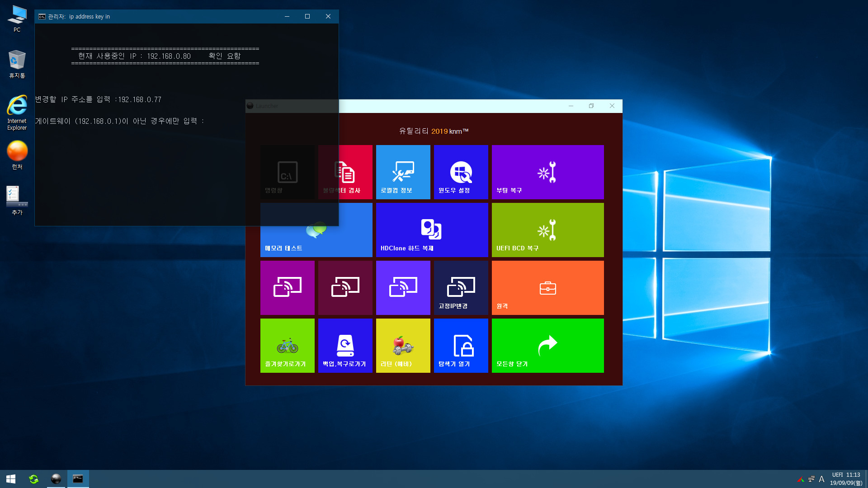Open the taskbar clock showing 11:13
Screen dimensions: 868x488
pos(846,479)
